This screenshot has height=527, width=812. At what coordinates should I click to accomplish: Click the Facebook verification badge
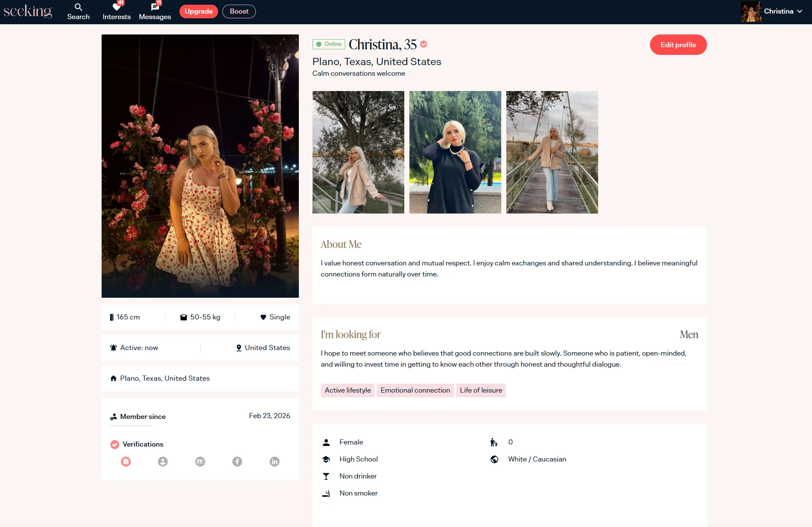(237, 461)
